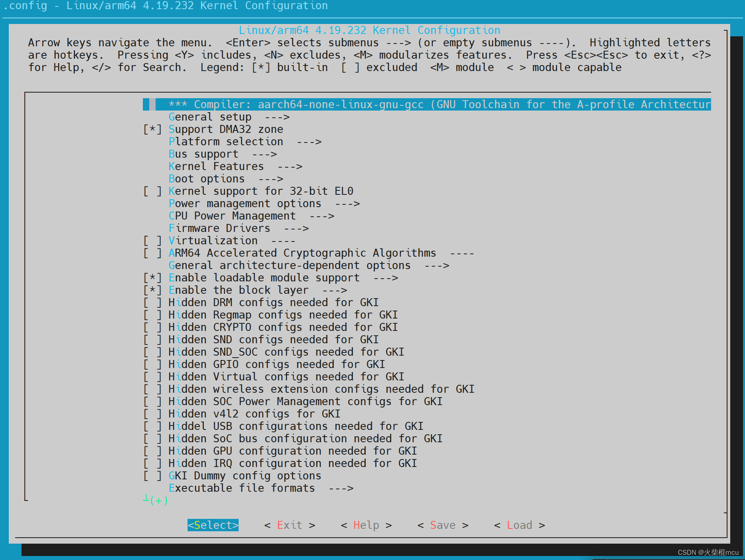Open the Executable file formats submenu
The image size is (745, 560).
click(241, 488)
